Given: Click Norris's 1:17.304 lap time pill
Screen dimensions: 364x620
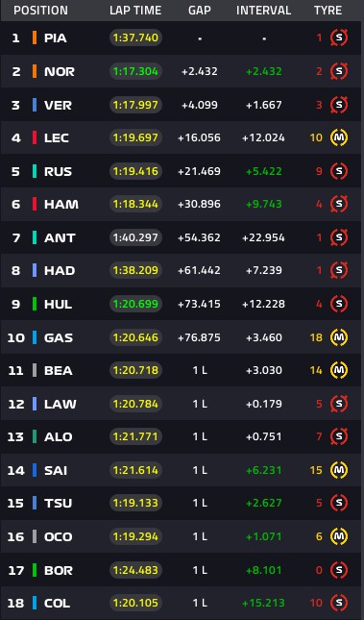Looking at the screenshot, I should [x=135, y=71].
